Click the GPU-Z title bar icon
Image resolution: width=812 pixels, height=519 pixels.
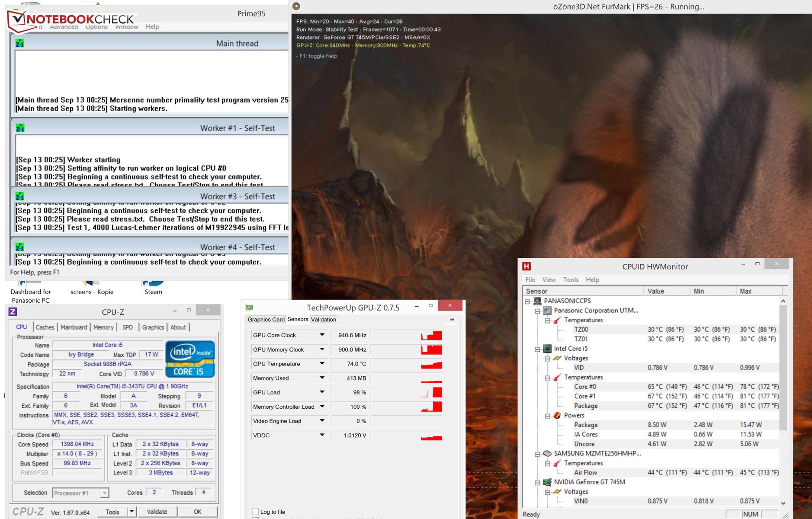coord(249,308)
